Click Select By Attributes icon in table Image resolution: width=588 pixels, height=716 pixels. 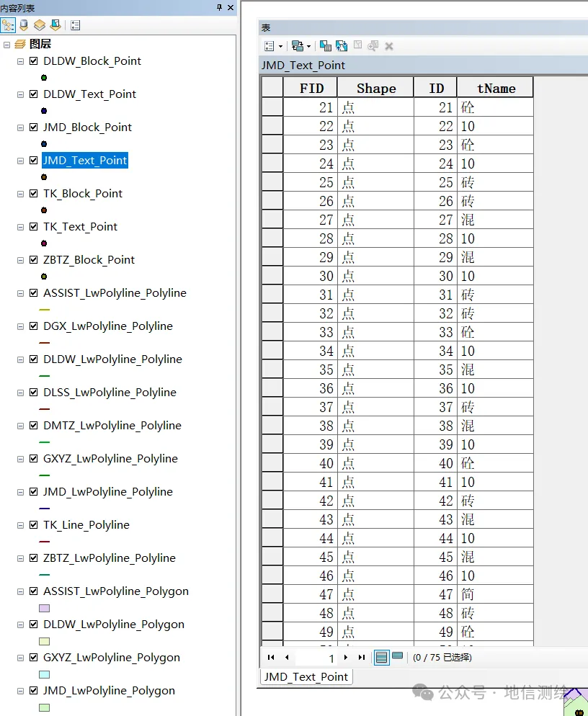pyautogui.click(x=325, y=45)
